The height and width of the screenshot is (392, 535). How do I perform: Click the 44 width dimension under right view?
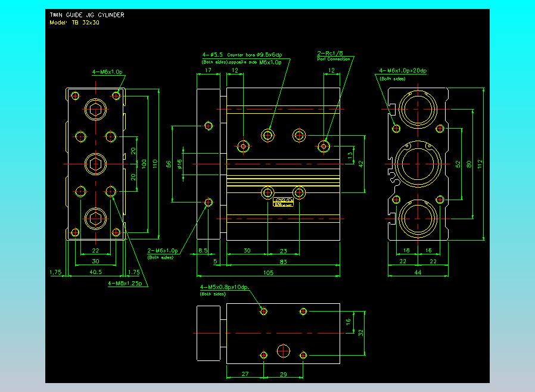click(x=418, y=272)
